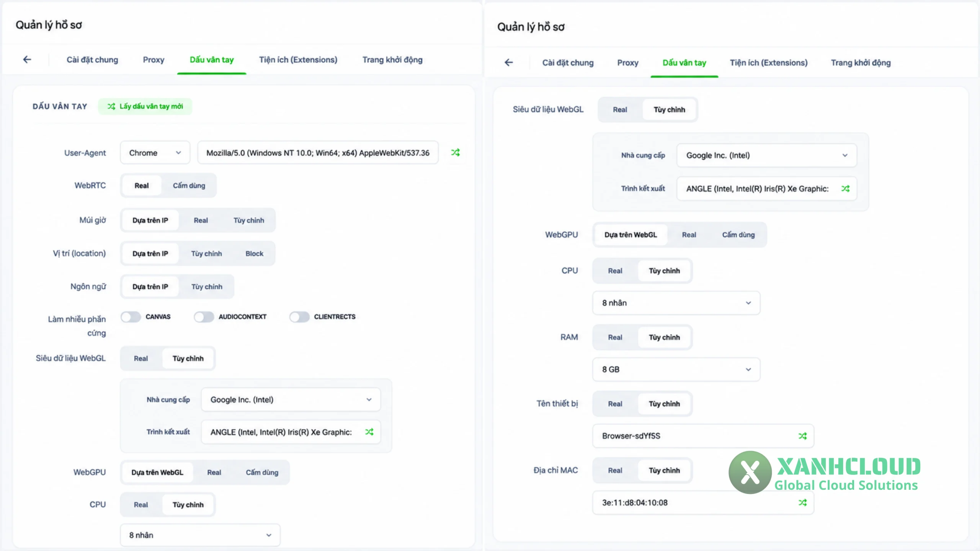This screenshot has height=551, width=980.
Task: Switch to Cài đặt chung tab in left panel
Action: click(92, 60)
